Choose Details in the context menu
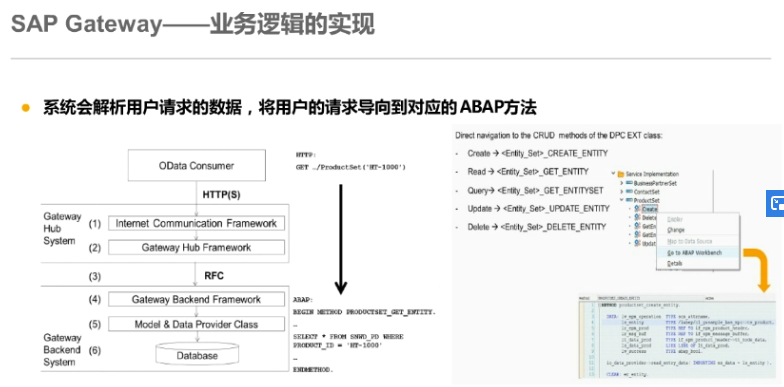The height and width of the screenshot is (387, 784). coord(674,263)
